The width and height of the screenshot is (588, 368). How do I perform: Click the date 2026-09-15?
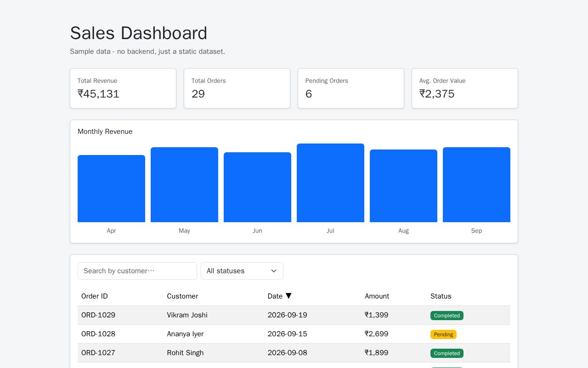tap(288, 334)
